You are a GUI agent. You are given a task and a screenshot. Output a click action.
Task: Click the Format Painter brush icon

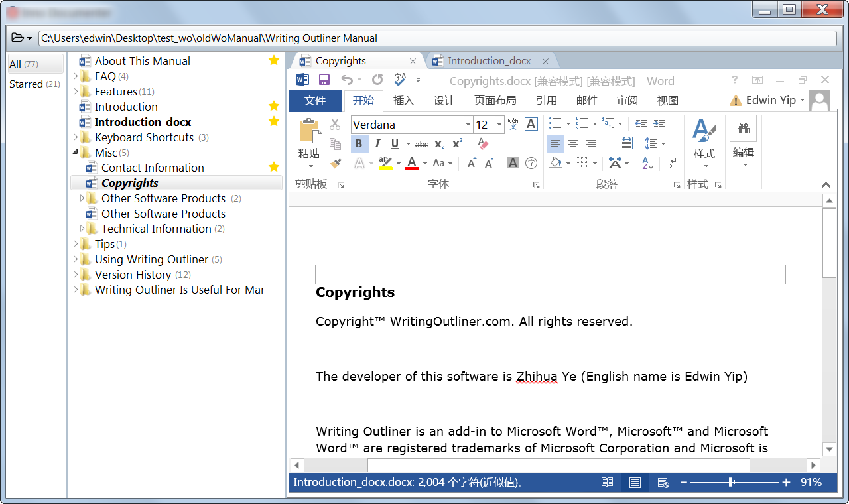(335, 162)
